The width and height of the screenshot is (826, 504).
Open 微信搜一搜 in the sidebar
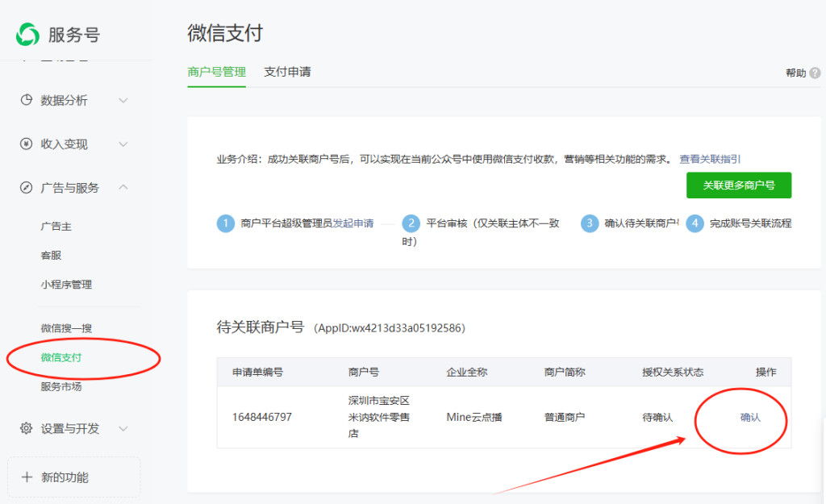point(66,328)
